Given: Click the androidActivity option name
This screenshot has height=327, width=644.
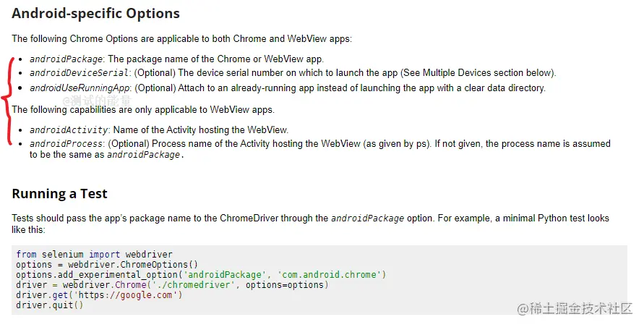Looking at the screenshot, I should (69, 130).
